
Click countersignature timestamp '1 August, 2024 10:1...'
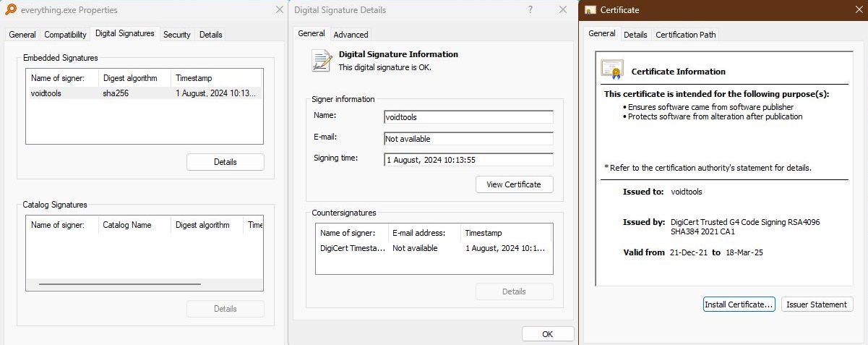pos(505,248)
